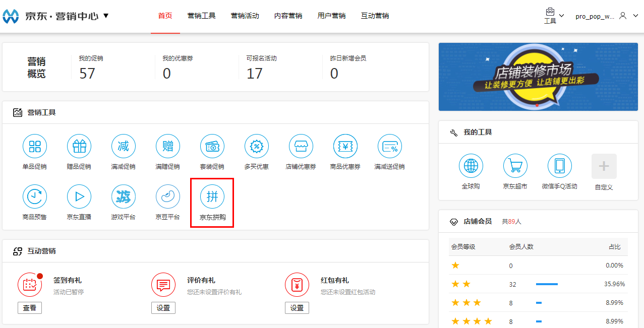This screenshot has width=644, height=328.
Task: Click 设置 button under 评价有礼
Action: pyautogui.click(x=163, y=308)
